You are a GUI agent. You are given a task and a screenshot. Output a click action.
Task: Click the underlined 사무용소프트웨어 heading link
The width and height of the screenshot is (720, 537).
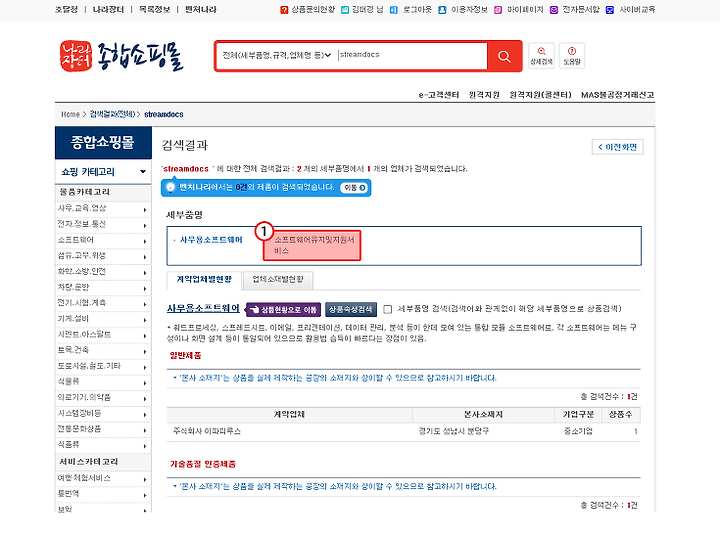tap(203, 308)
